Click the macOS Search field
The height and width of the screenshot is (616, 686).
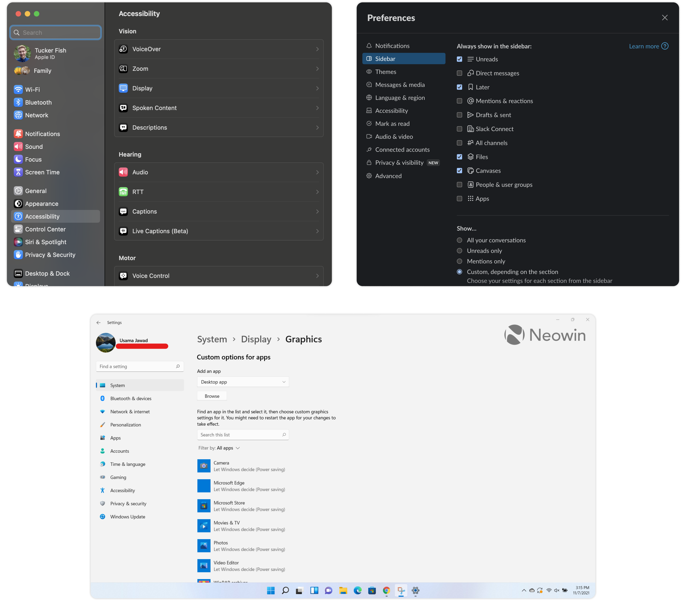(x=56, y=33)
